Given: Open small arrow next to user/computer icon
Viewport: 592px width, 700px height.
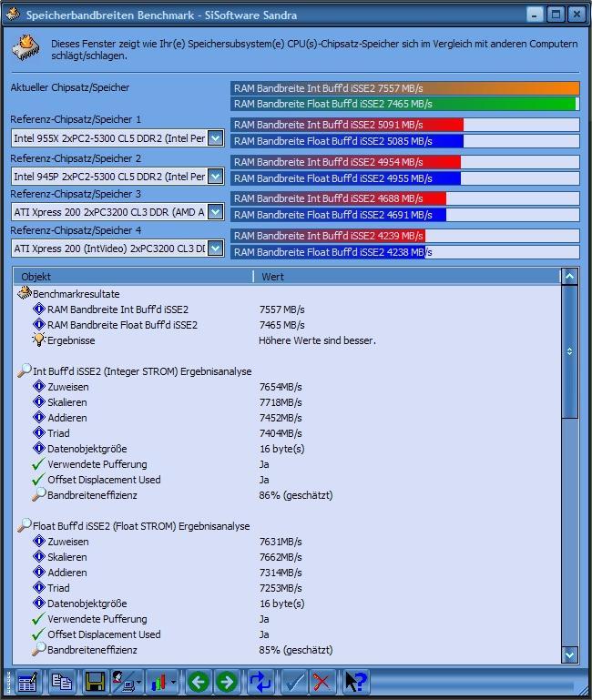Looking at the screenshot, I should (x=139, y=682).
